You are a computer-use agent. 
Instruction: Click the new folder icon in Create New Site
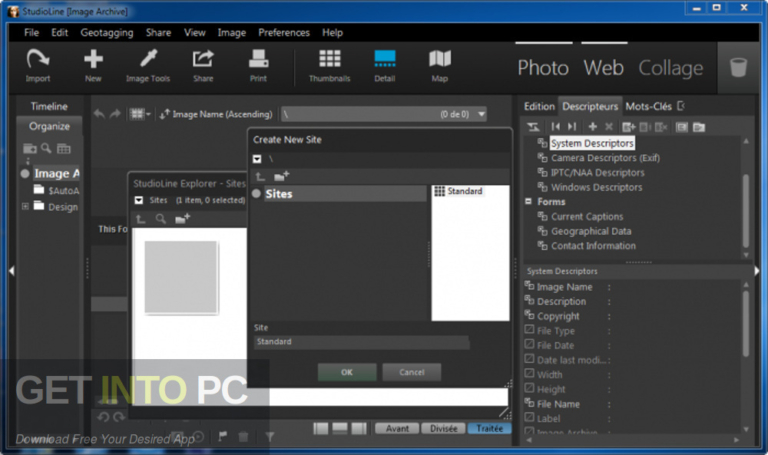pos(282,176)
